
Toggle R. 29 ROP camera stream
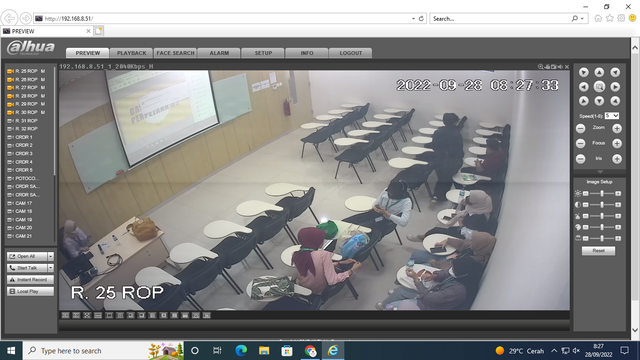pos(26,104)
